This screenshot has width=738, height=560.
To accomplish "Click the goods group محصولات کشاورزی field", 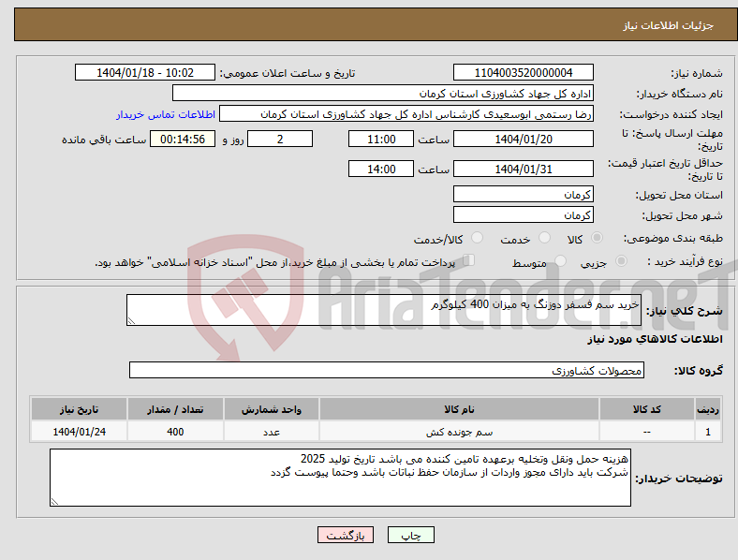I will [387, 370].
